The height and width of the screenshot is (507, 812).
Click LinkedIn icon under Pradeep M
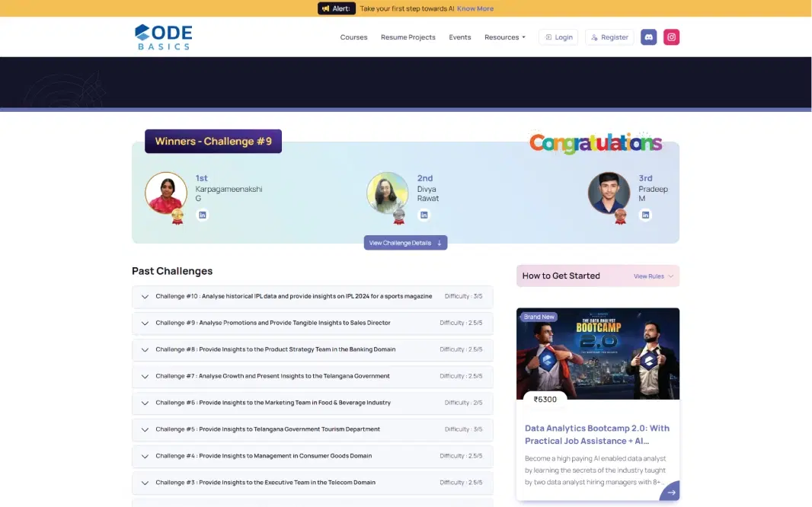pos(645,215)
